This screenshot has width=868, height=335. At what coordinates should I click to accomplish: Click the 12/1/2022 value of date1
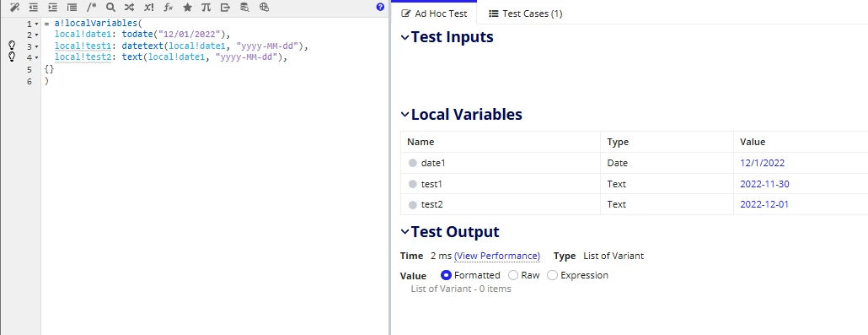(763, 163)
